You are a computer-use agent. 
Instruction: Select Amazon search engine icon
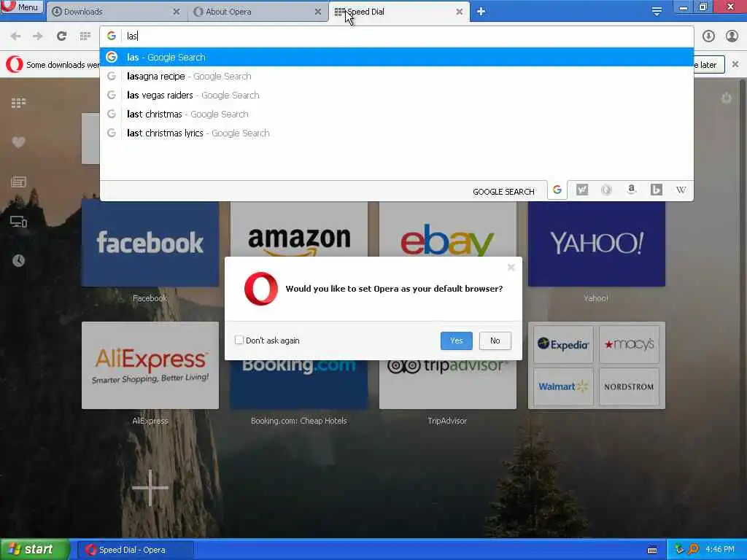[631, 190]
